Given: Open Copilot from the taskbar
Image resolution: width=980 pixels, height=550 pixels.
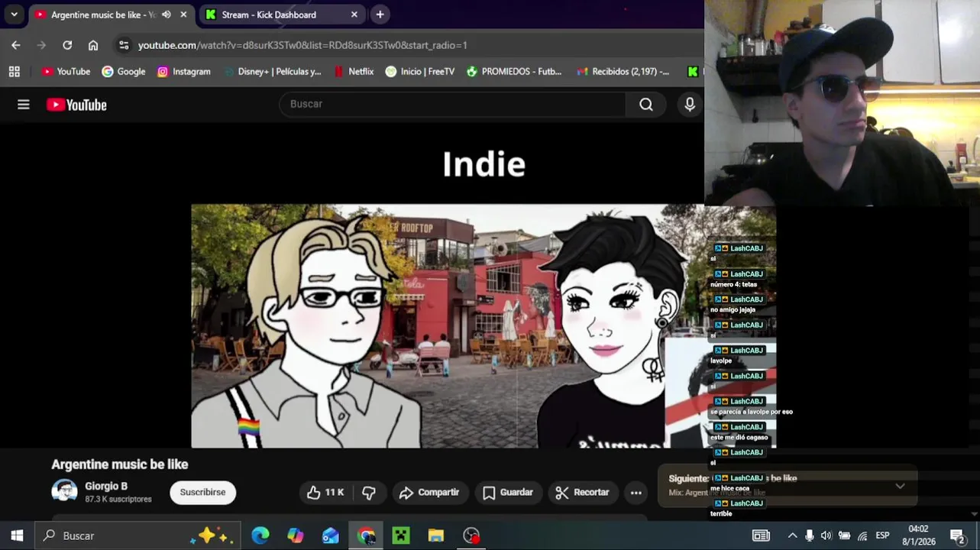Looking at the screenshot, I should tap(296, 535).
